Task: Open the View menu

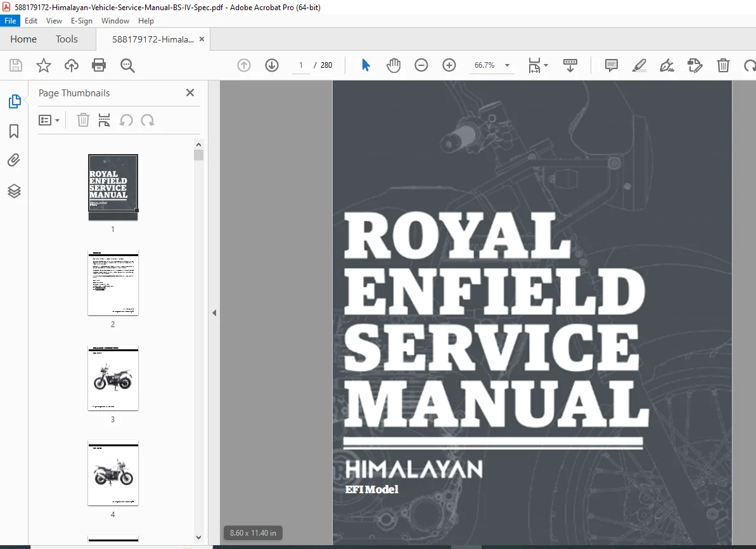Action: pos(54,21)
